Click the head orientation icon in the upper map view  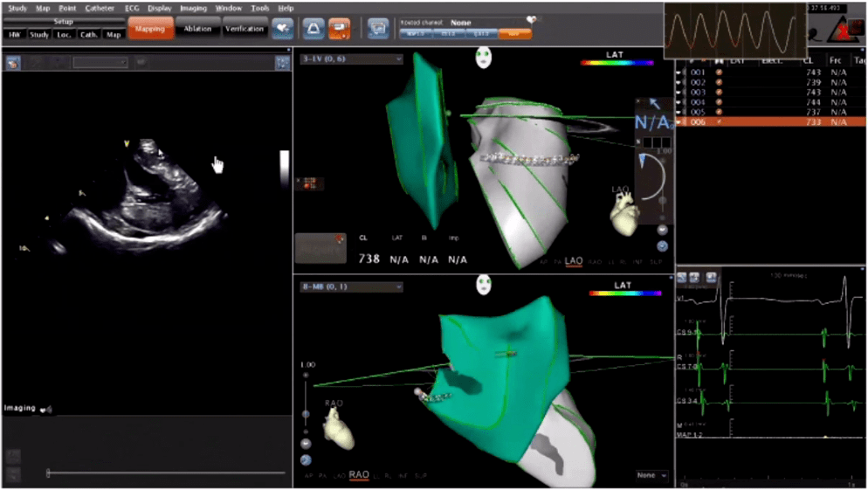click(x=482, y=59)
